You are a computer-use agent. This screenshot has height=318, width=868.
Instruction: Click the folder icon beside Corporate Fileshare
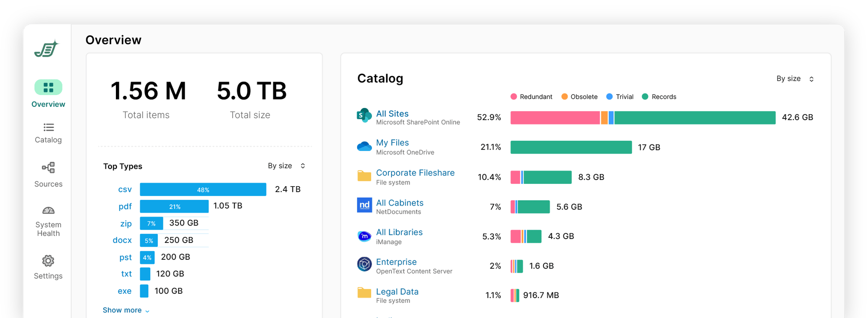(x=364, y=176)
